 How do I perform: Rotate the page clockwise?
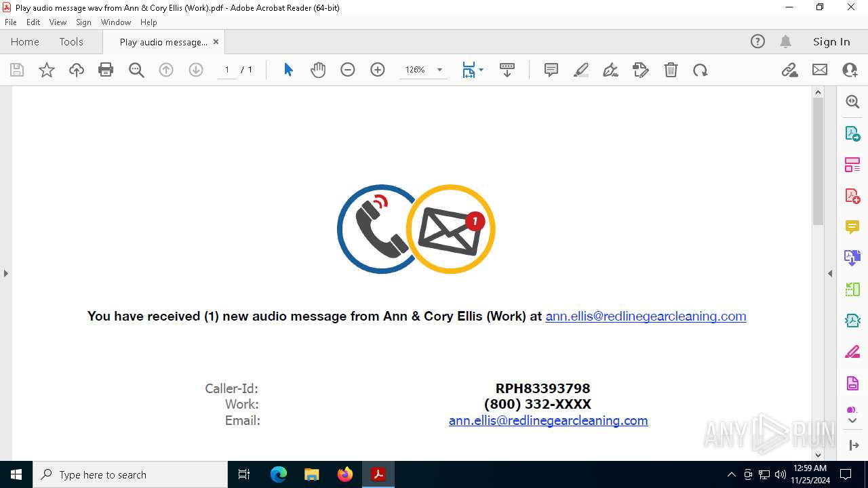click(x=701, y=70)
